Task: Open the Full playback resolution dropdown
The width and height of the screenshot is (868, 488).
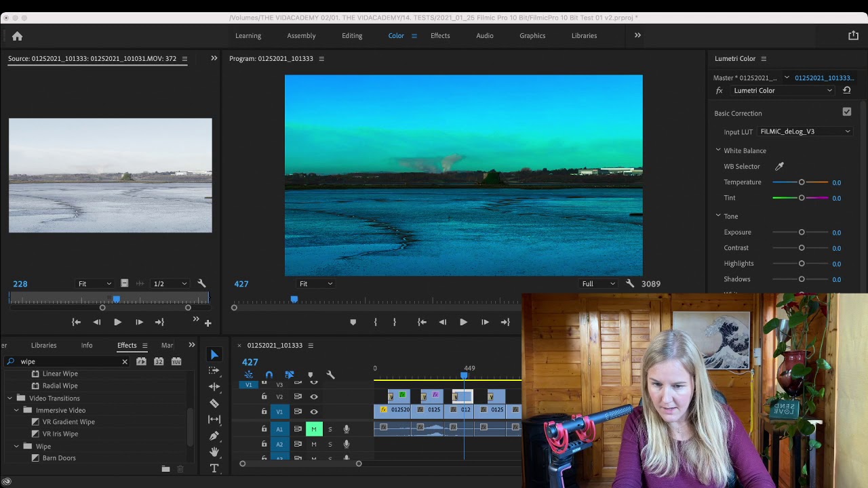Action: (x=598, y=284)
